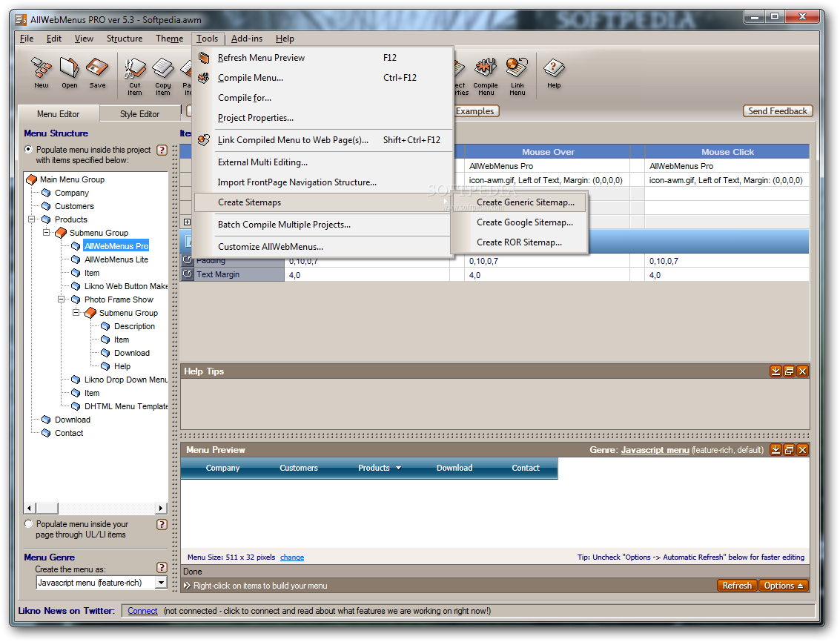840x642 pixels.
Task: Click the Cut Item toolbar icon
Action: click(135, 76)
